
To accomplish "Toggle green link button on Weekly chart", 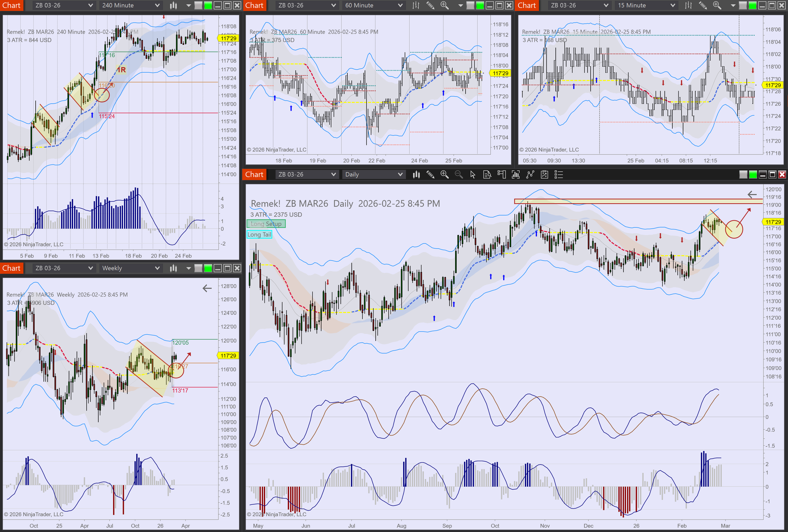I will click(208, 268).
